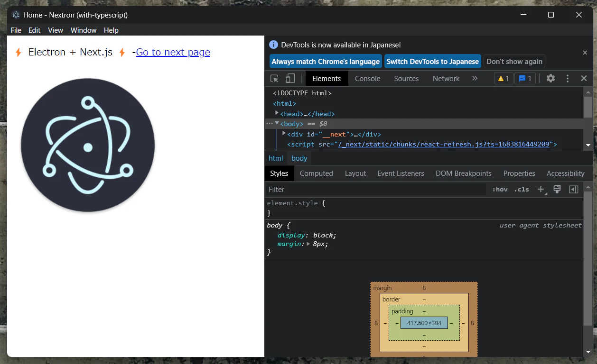Select the Event Listeners sub-tab
Viewport: 597px width, 364px height.
(x=401, y=173)
